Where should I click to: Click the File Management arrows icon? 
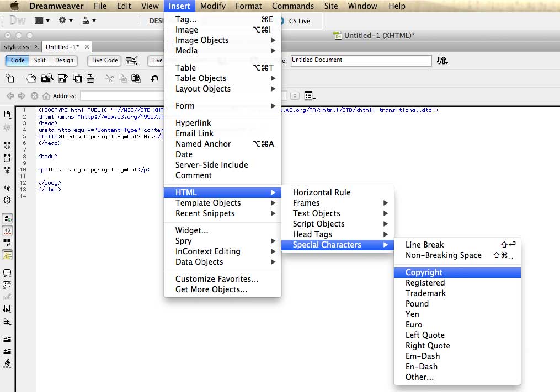442,61
